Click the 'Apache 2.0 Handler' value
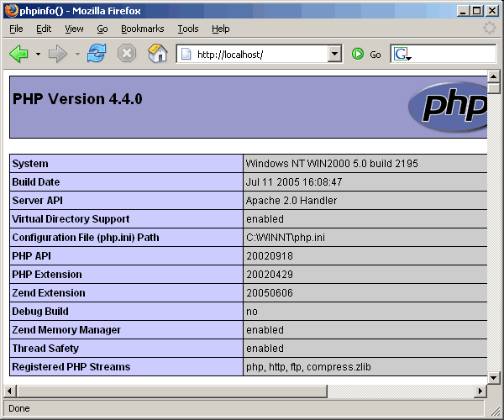504x420 pixels. (x=291, y=201)
